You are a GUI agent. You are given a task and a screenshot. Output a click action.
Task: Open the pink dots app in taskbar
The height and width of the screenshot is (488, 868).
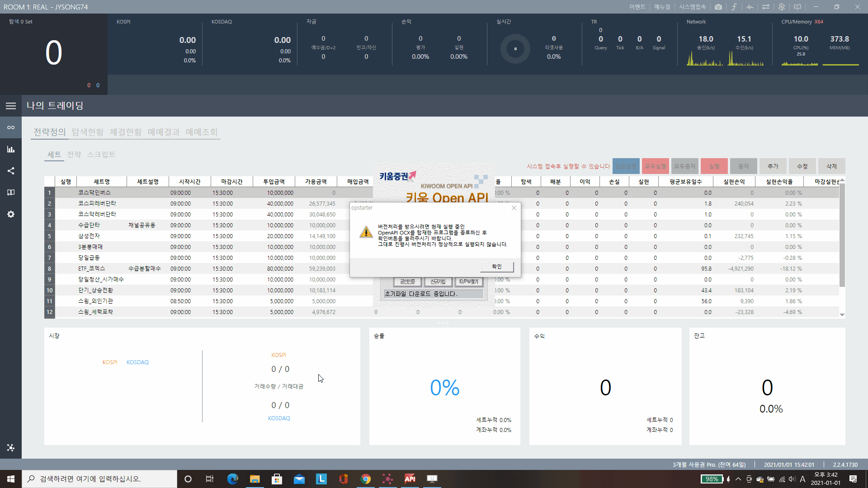388,479
